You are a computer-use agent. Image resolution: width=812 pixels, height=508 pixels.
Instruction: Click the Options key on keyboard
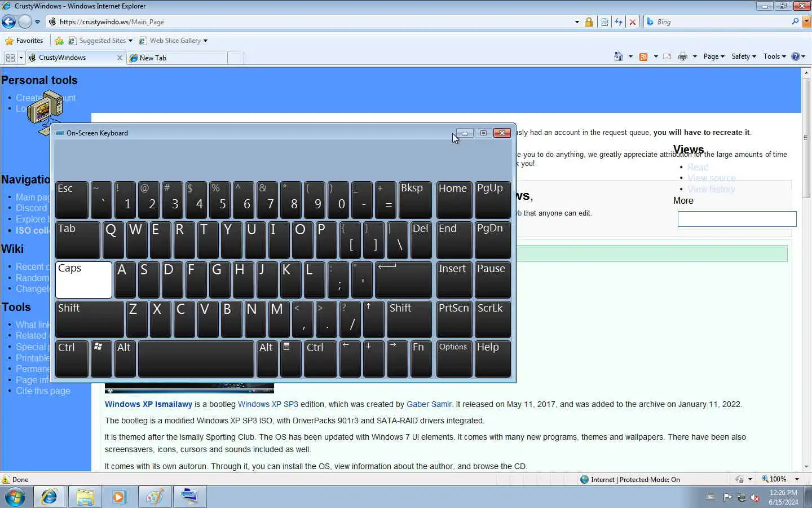click(x=454, y=358)
